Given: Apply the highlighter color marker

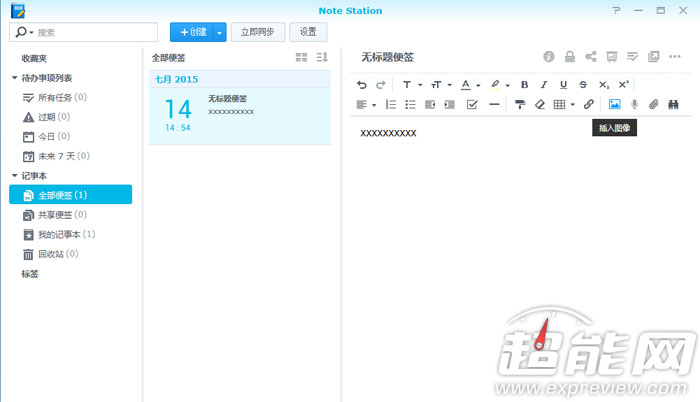Looking at the screenshot, I should pyautogui.click(x=495, y=84).
